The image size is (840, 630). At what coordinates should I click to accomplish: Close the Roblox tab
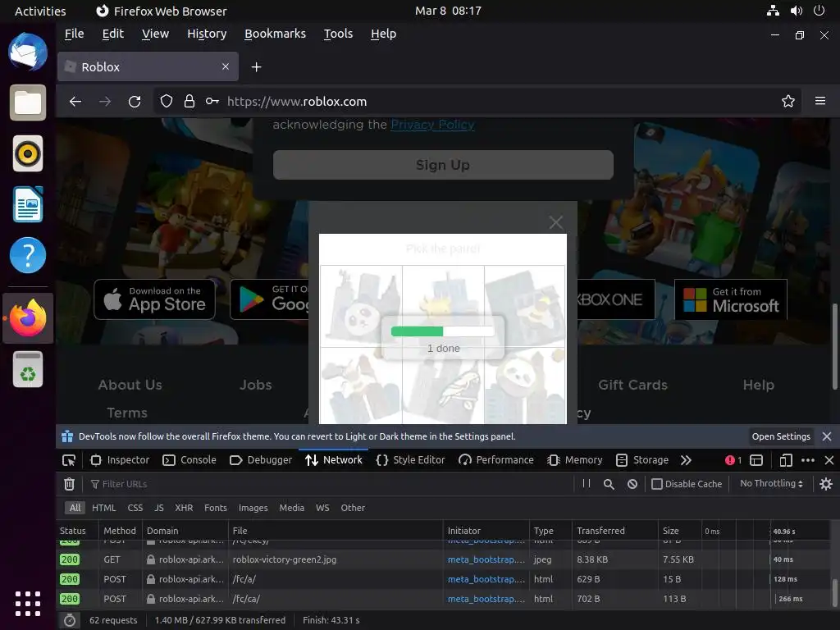click(226, 66)
